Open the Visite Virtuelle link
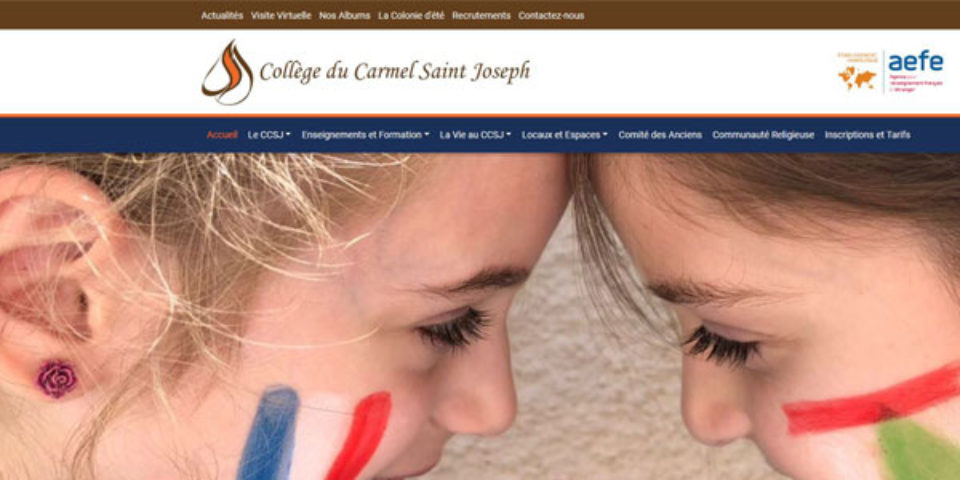 click(x=281, y=16)
